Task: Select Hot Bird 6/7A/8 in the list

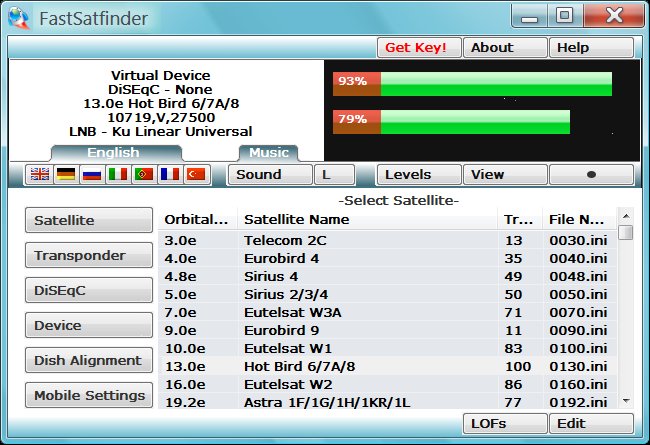Action: [x=388, y=367]
